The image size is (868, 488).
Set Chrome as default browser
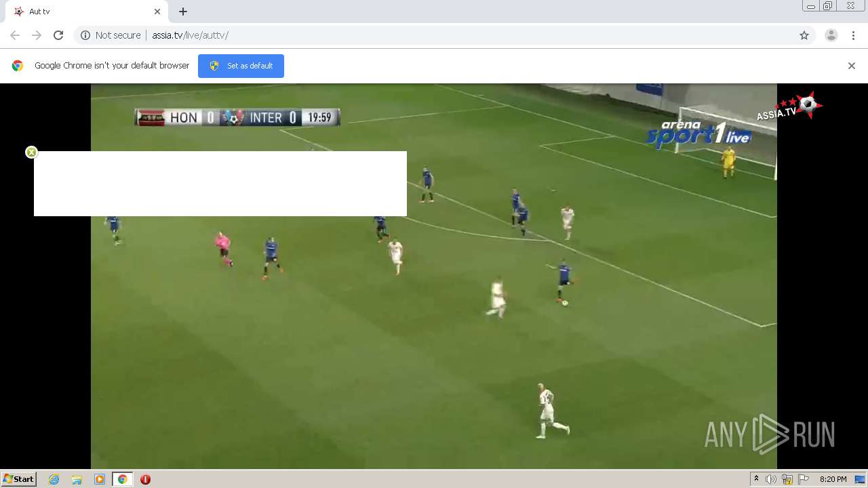(x=241, y=66)
